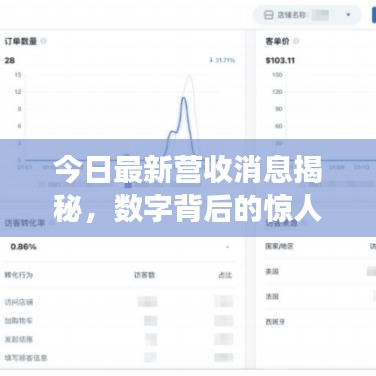This screenshot has width=376, height=376.
Task: Select the 访问店铺 row label
Action: point(19,302)
